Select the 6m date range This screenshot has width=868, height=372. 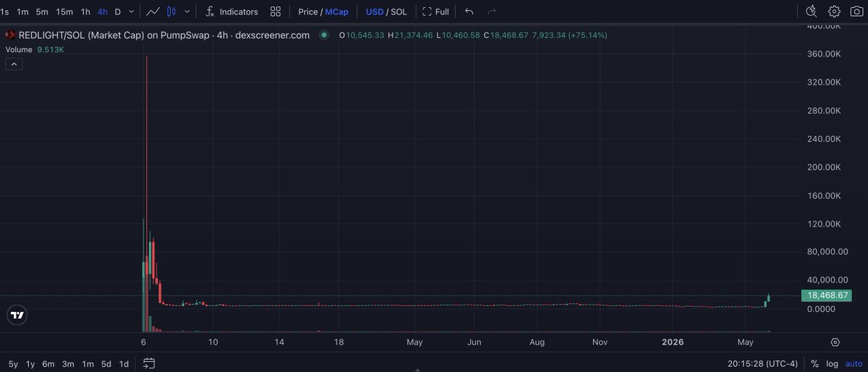click(x=48, y=364)
